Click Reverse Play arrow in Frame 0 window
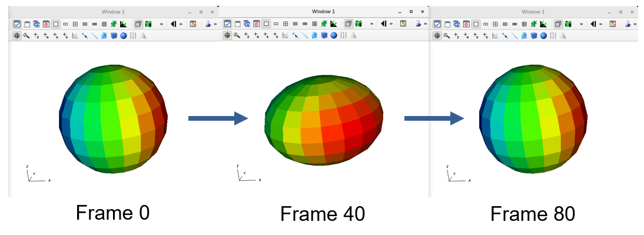The height and width of the screenshot is (235, 644). (173, 24)
